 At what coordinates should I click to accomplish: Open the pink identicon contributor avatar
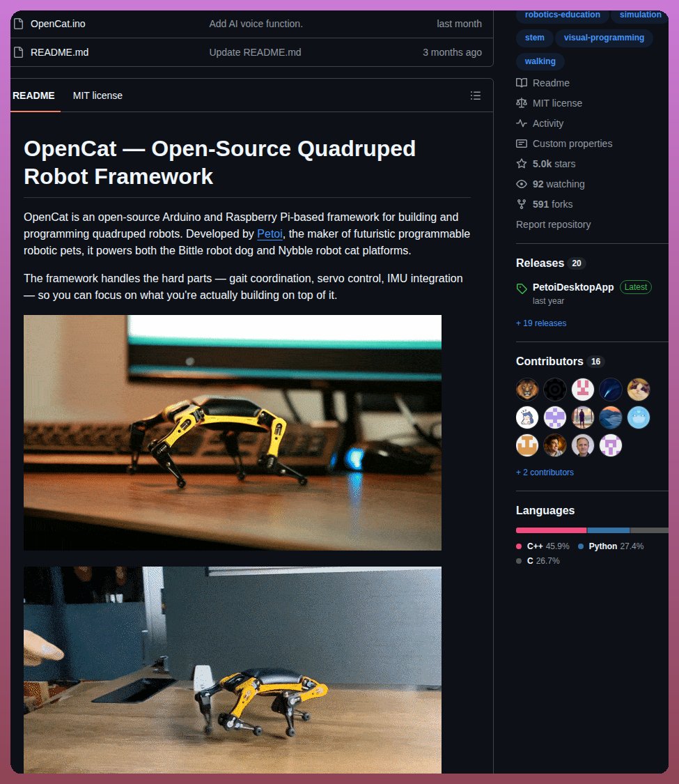(x=583, y=390)
